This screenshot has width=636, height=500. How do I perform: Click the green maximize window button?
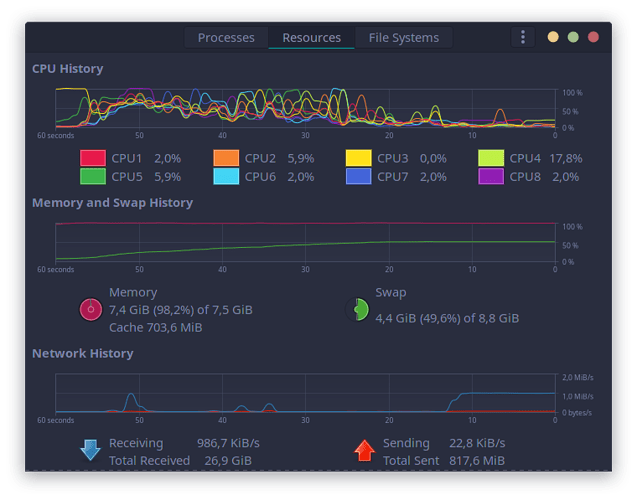[x=573, y=37]
